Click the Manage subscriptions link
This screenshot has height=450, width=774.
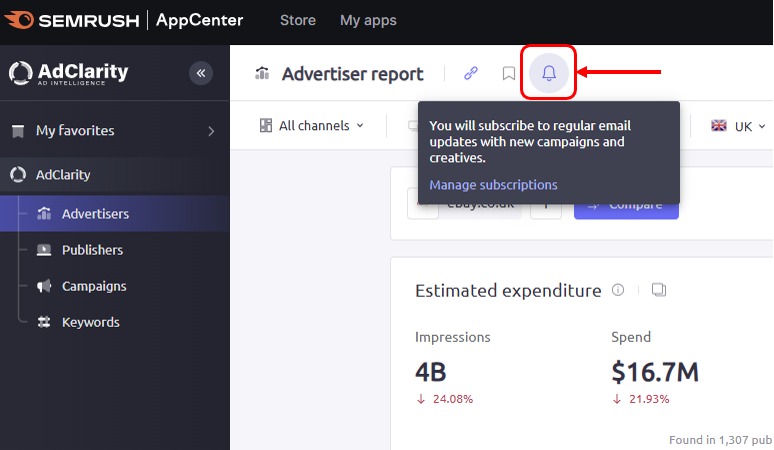(x=493, y=185)
